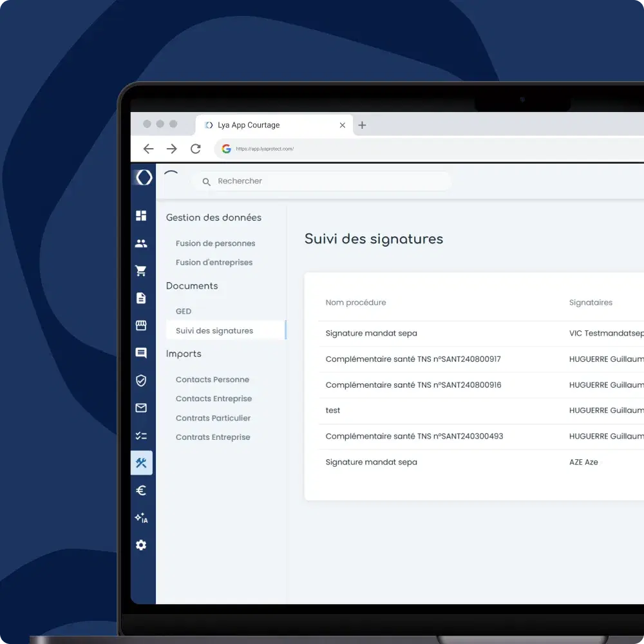Open Complémentaire santé TNS n°SANT240800916
644x644 pixels.
click(413, 385)
